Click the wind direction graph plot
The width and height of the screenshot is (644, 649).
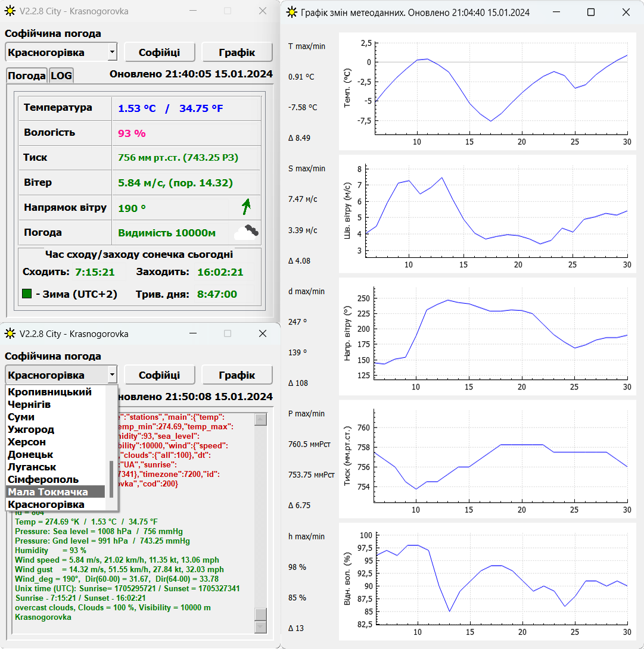pos(501,333)
